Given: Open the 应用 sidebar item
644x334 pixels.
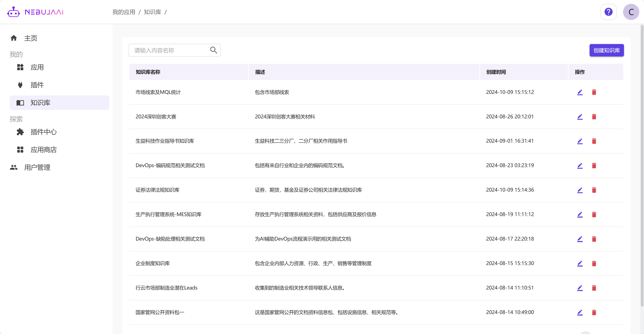Looking at the screenshot, I should pos(37,67).
